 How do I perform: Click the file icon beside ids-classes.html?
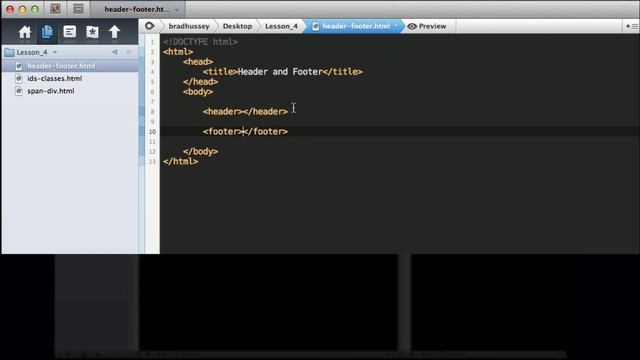click(18, 78)
